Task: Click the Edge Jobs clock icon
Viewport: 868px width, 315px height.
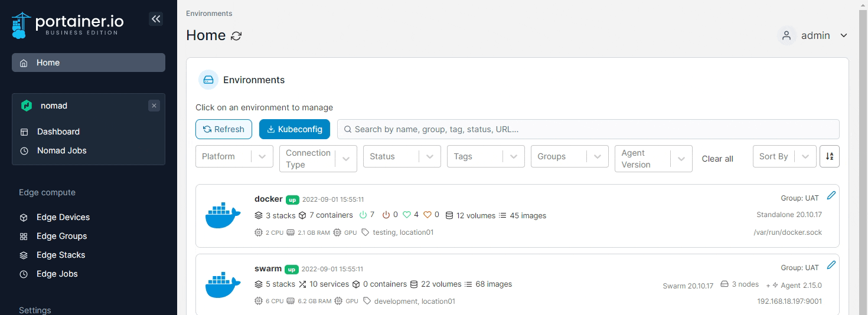Action: (x=24, y=274)
